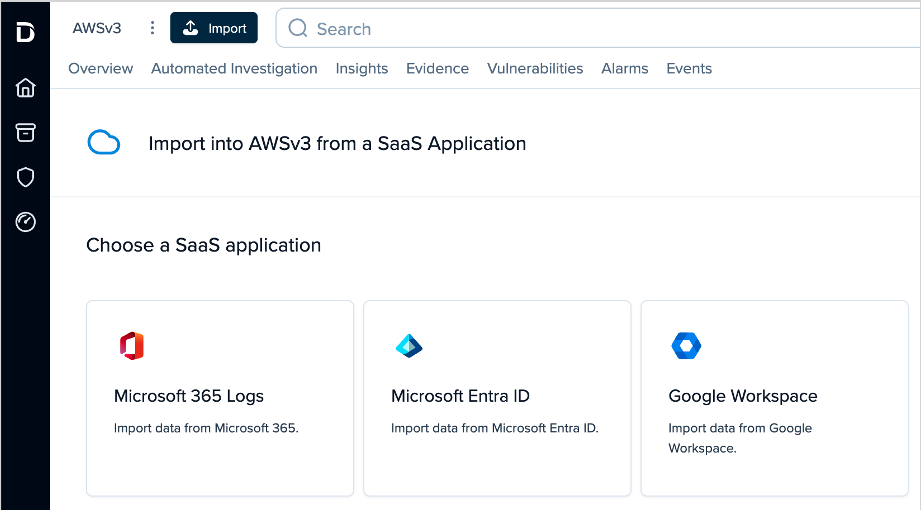Click the Microsoft Entra ID logo icon
Screen dimensions: 921x510
[409, 345]
